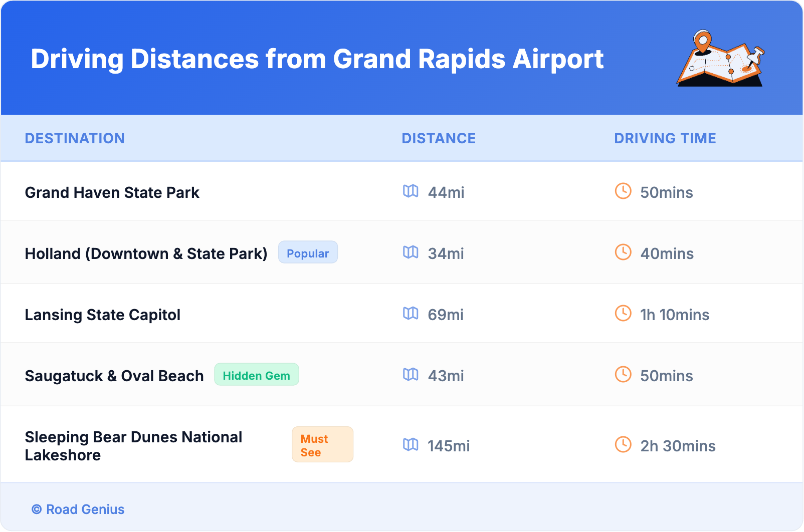Click the Distance column header
Image resolution: width=804 pixels, height=532 pixels.
[x=439, y=138]
